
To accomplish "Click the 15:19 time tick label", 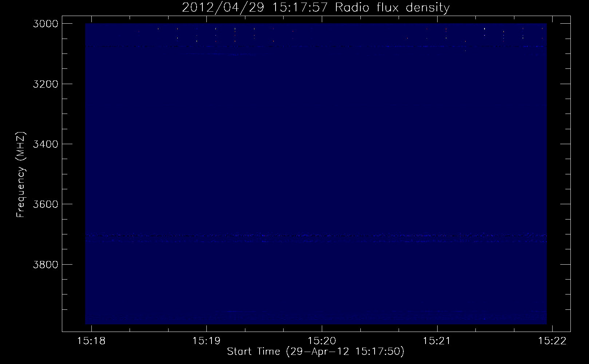I will pyautogui.click(x=206, y=341).
